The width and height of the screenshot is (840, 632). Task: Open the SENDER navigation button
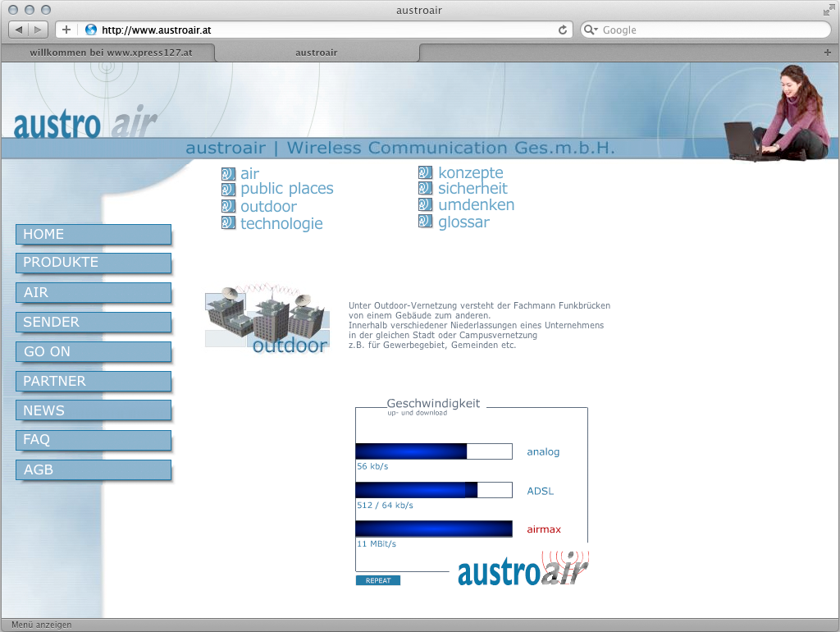coord(94,322)
